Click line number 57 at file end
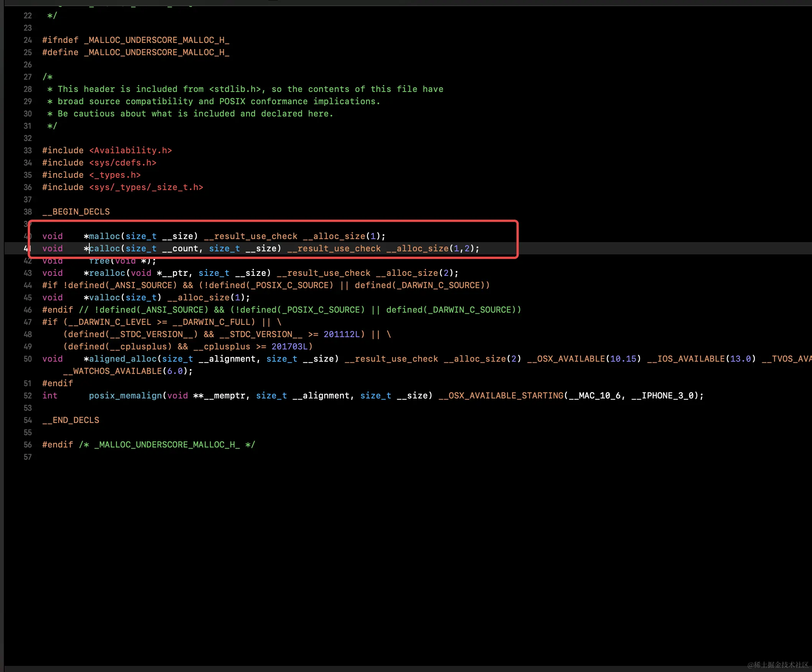The width and height of the screenshot is (812, 672). [28, 457]
